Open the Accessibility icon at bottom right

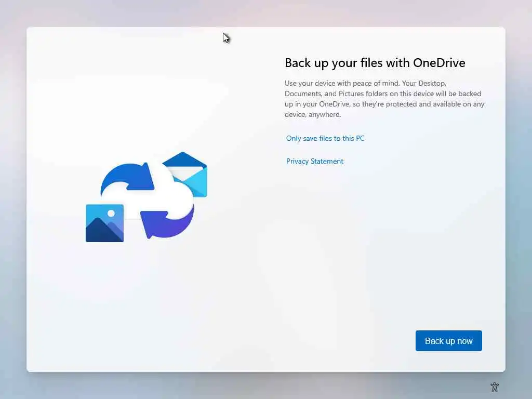pyautogui.click(x=495, y=387)
